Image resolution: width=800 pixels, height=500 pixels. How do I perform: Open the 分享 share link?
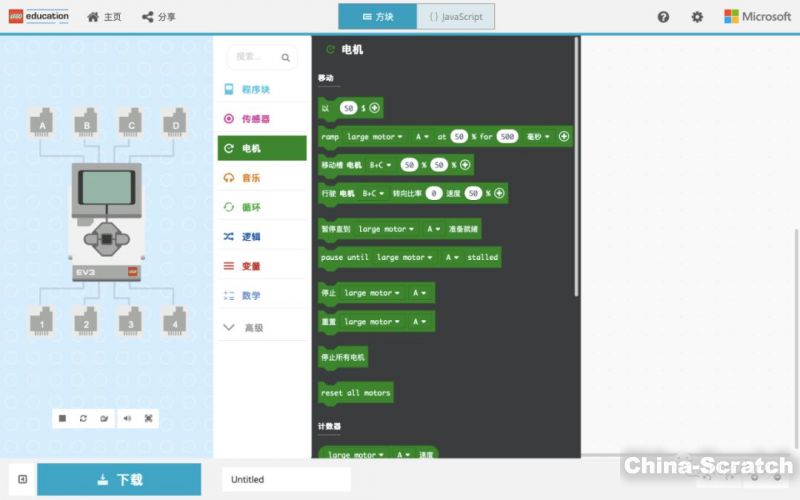point(158,17)
